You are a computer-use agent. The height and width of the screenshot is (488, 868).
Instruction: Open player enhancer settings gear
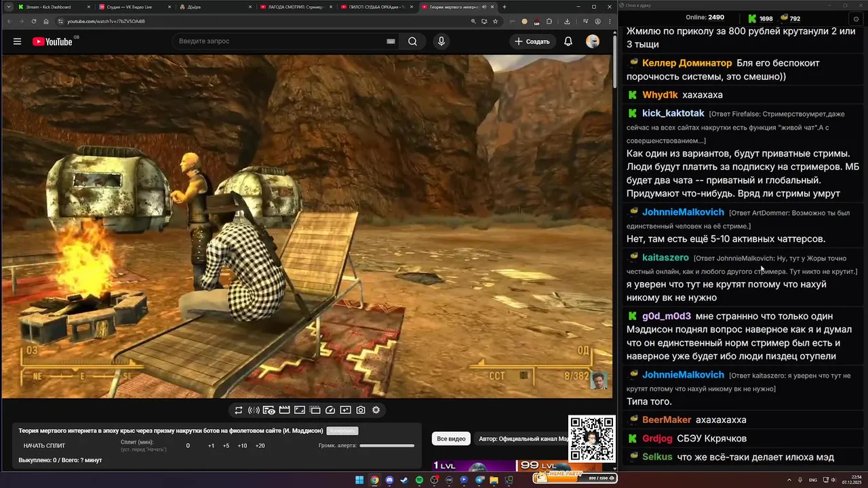pyautogui.click(x=376, y=410)
